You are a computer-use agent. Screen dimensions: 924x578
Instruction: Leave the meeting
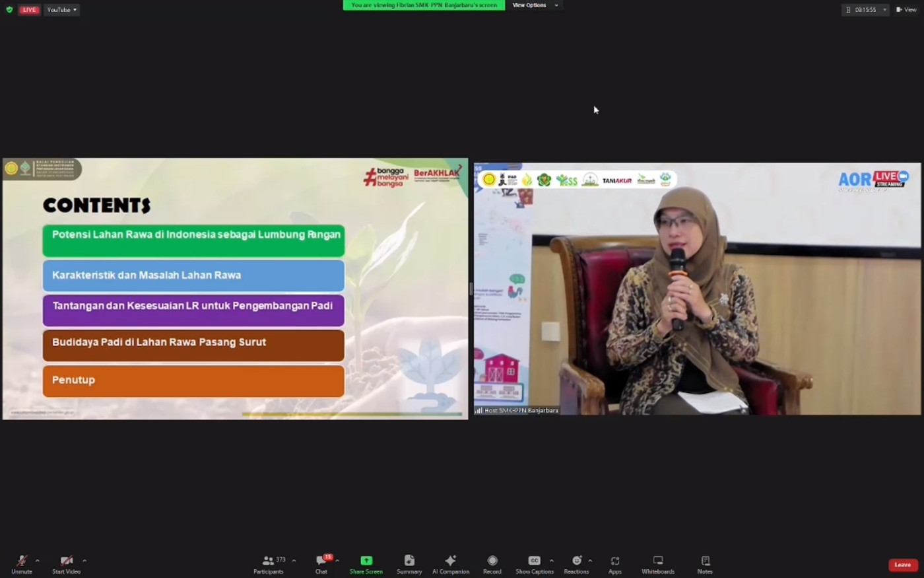[902, 565]
